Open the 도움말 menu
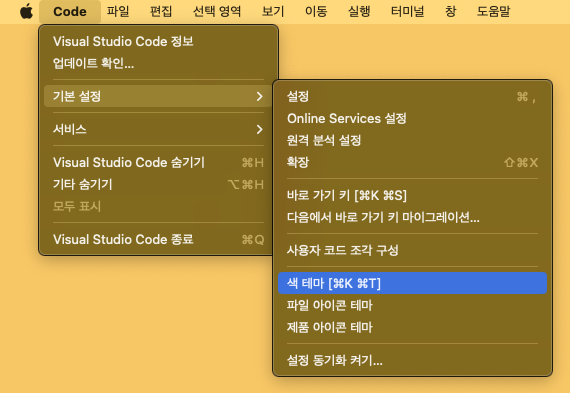 [493, 12]
